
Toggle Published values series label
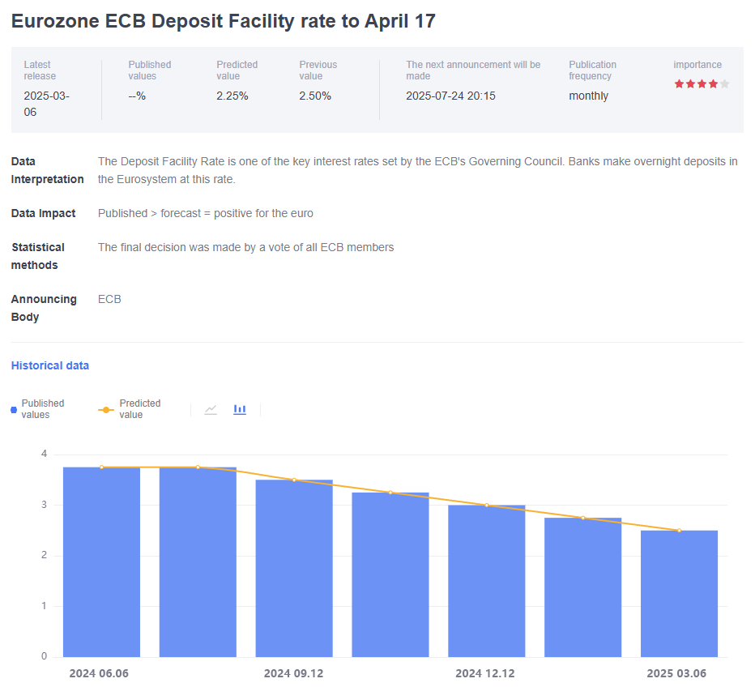[42, 409]
